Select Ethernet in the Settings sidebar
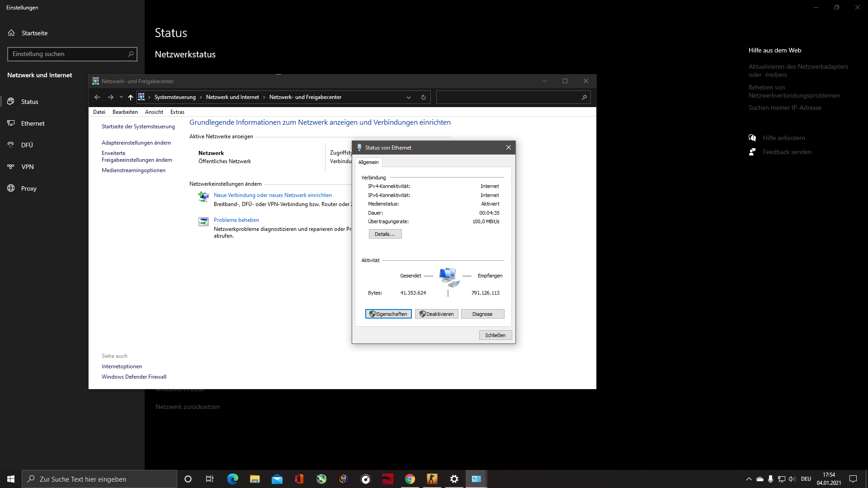 coord(33,123)
